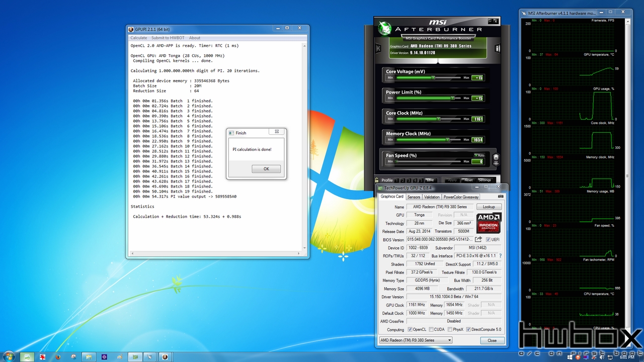Click the network tray icon beside clock
This screenshot has width=644, height=362.
click(610, 357)
